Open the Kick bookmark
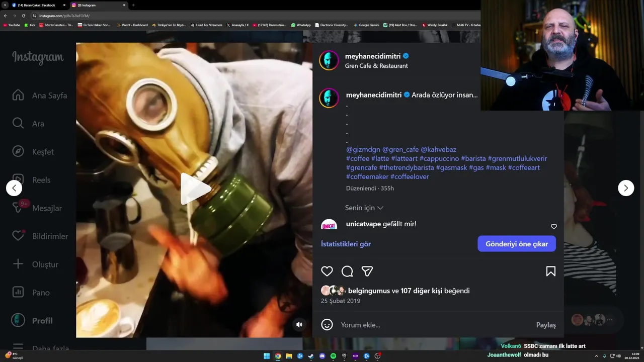This screenshot has width=644, height=362. coord(30,25)
